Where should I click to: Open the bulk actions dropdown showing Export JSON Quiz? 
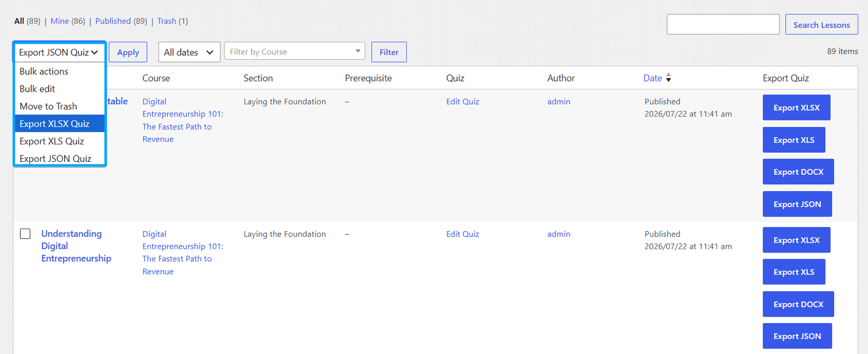pyautogui.click(x=59, y=52)
